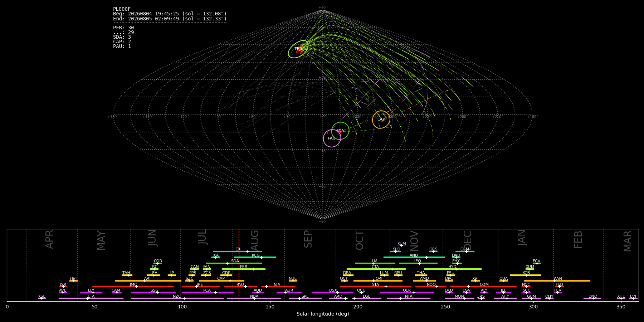The width and height of the screenshot is (644, 322).
Task: Select the HYD shower bar
Action: (x=453, y=269)
